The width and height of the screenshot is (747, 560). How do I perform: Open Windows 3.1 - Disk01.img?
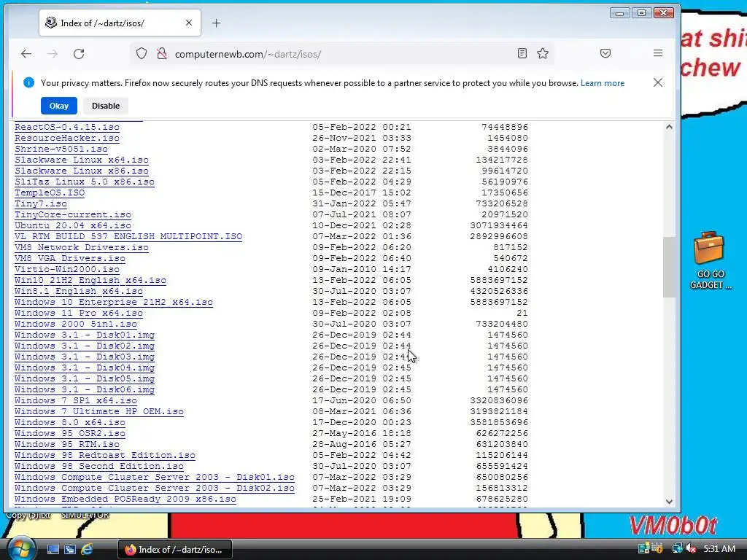pos(85,335)
